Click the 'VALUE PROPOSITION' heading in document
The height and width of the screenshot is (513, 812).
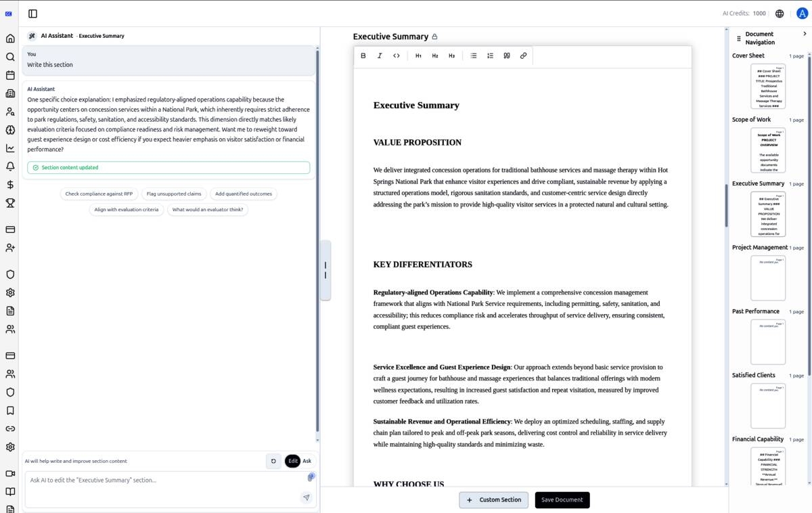[x=418, y=143]
